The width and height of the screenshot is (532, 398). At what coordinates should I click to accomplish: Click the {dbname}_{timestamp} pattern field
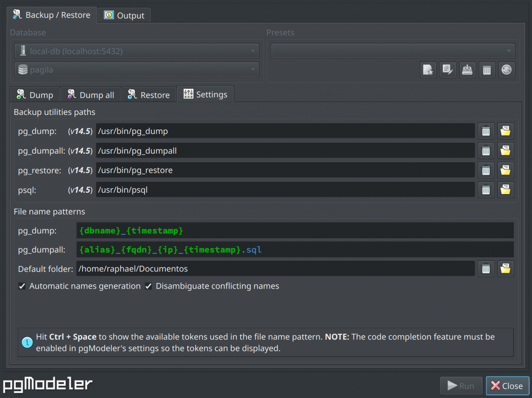(x=295, y=230)
